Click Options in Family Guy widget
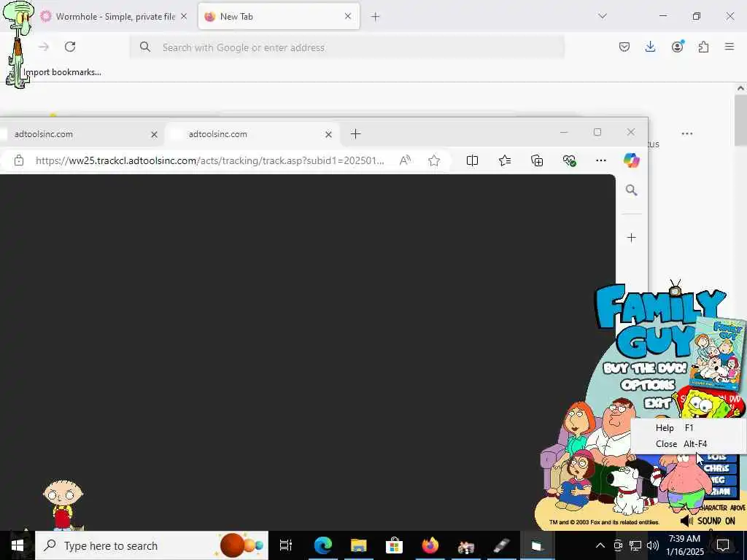 click(648, 385)
